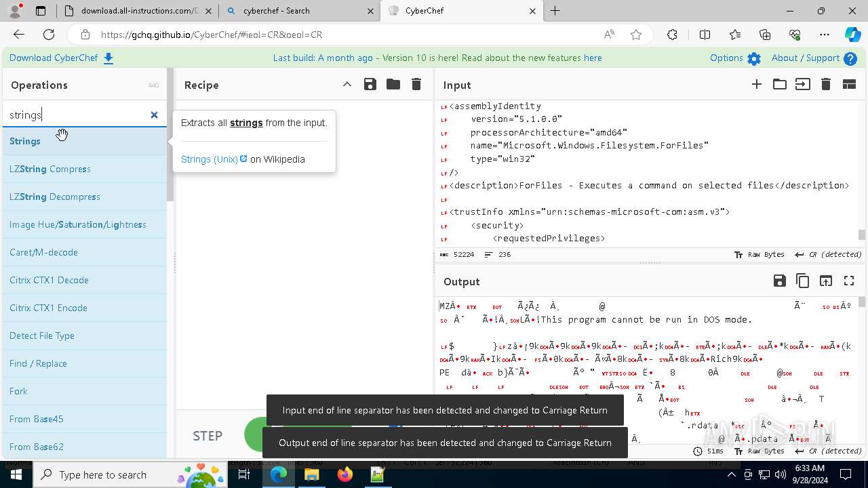Open File Explorer from taskbar
Screen dimensions: 868x488
click(312, 474)
